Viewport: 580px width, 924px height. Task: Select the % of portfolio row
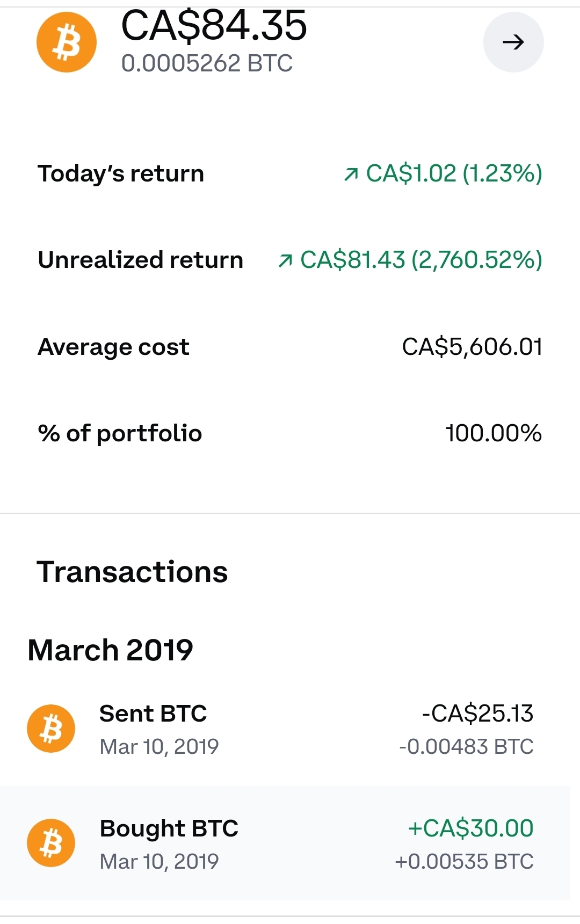click(290, 433)
